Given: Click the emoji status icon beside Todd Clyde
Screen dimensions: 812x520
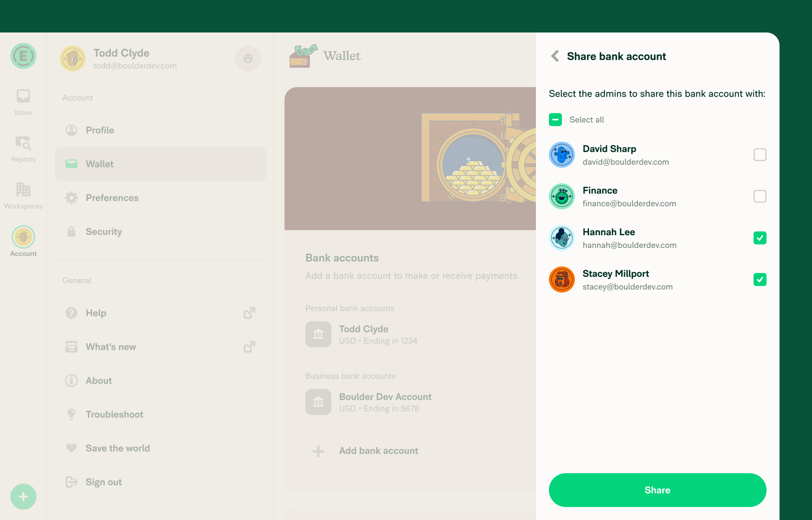Looking at the screenshot, I should pos(248,58).
